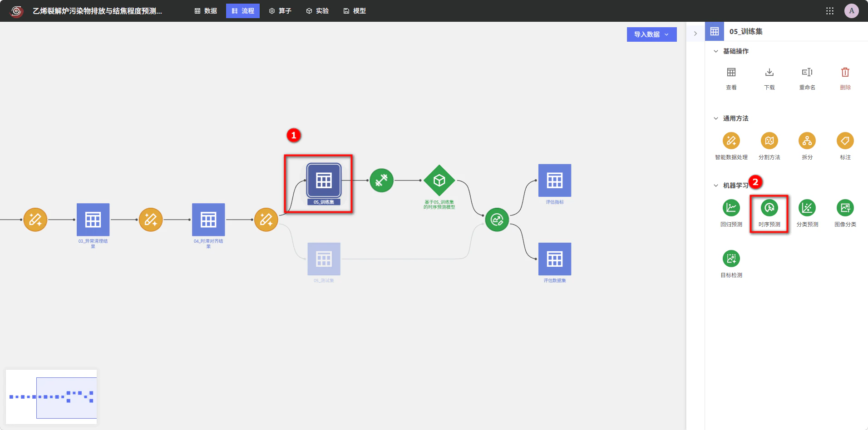Select the 基于05_训练集 model diamond node
868x430 pixels.
(439, 181)
